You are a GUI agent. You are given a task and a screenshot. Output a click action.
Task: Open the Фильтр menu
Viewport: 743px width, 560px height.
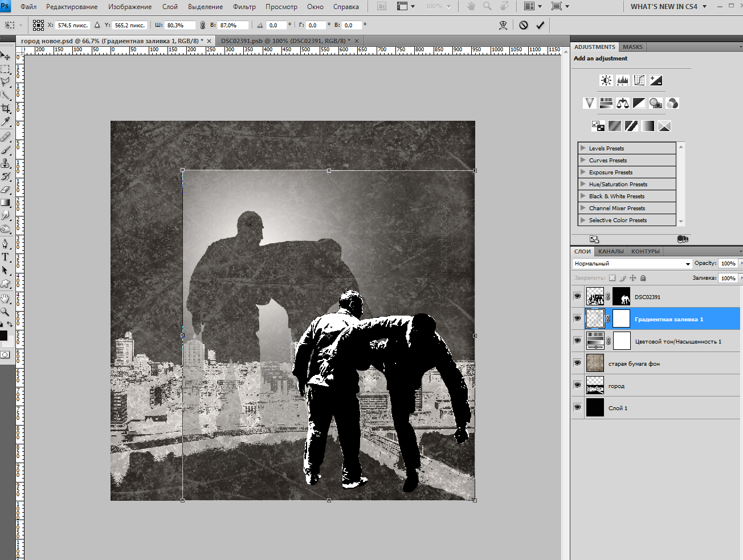click(x=244, y=7)
